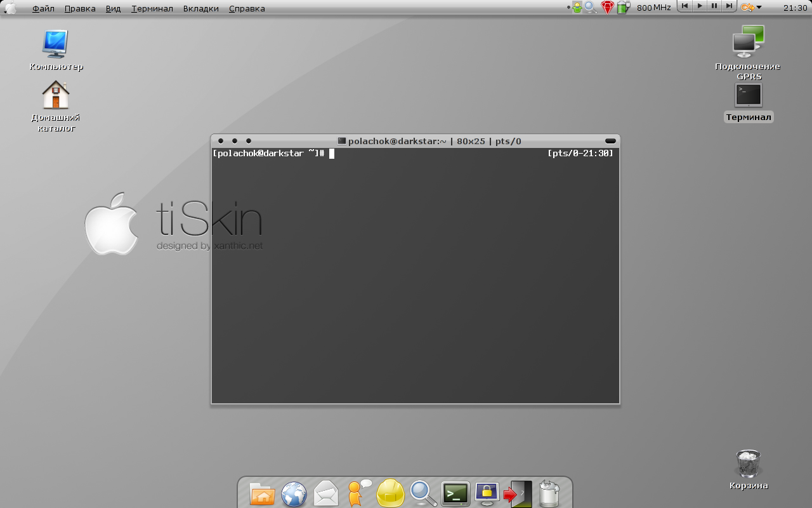Open the Вкладки menu
This screenshot has width=812, height=508.
[201, 8]
